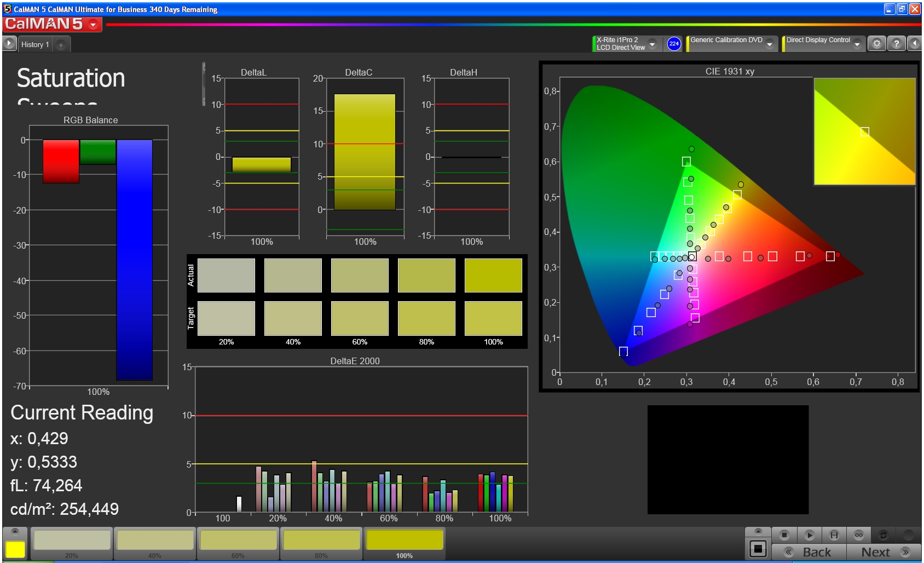The height and width of the screenshot is (563, 924).
Task: Click the refresh arrows icon
Action: point(883,535)
